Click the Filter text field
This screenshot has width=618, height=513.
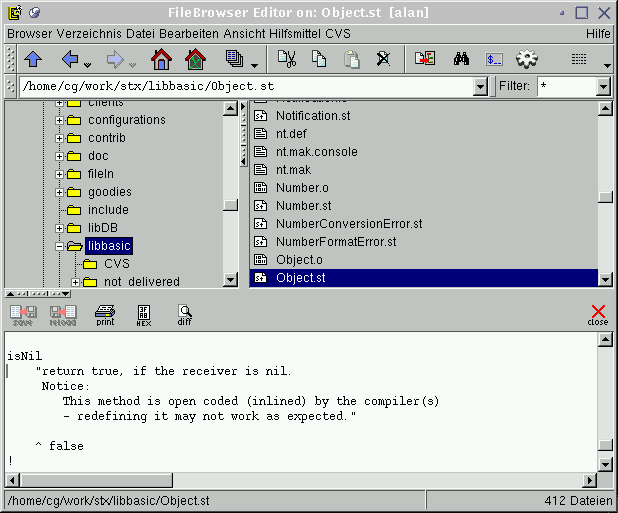click(x=567, y=86)
